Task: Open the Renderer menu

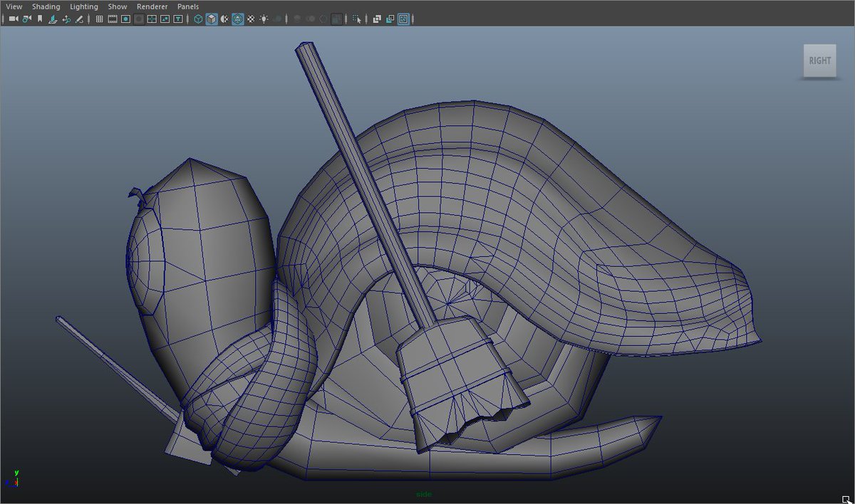Action: coord(152,6)
